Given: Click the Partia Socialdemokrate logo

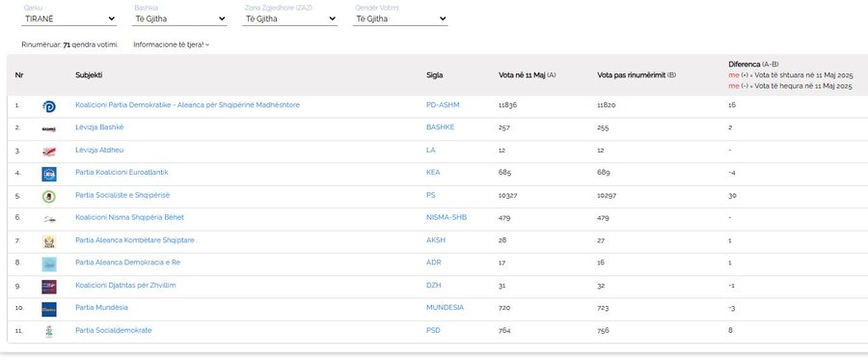Looking at the screenshot, I should coord(49,332).
